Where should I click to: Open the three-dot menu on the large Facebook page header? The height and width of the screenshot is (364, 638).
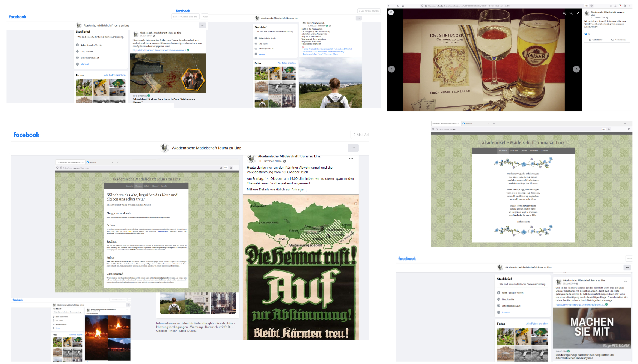click(x=353, y=148)
